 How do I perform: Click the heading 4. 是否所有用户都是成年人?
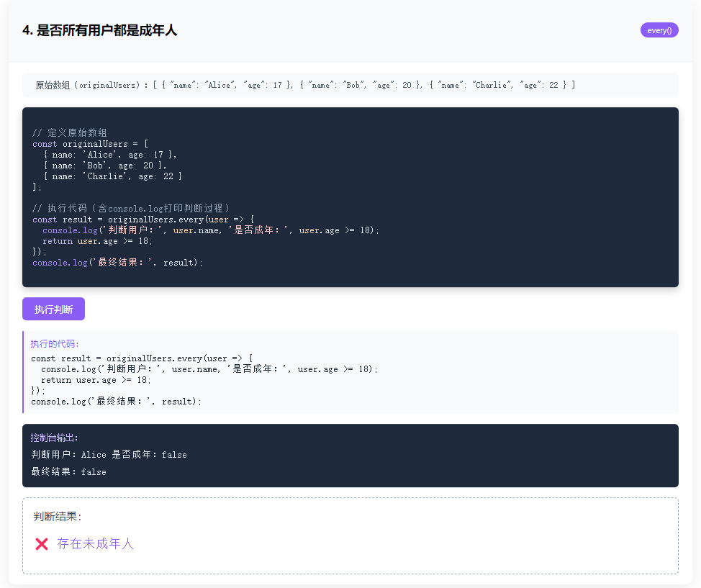[x=100, y=30]
